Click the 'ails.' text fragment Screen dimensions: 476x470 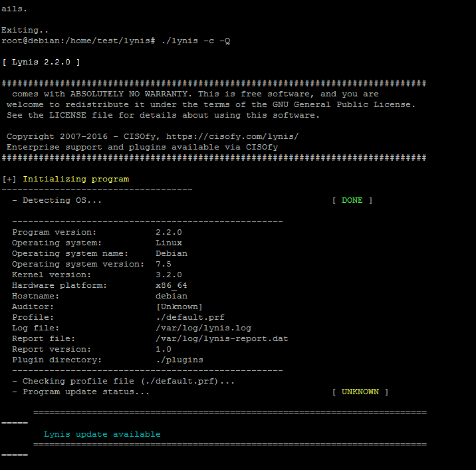click(14, 9)
